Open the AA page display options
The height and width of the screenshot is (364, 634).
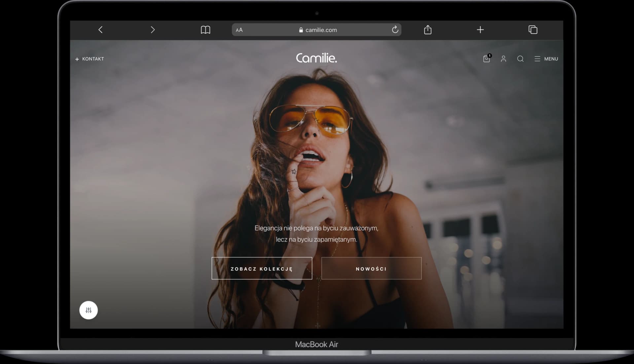point(239,30)
